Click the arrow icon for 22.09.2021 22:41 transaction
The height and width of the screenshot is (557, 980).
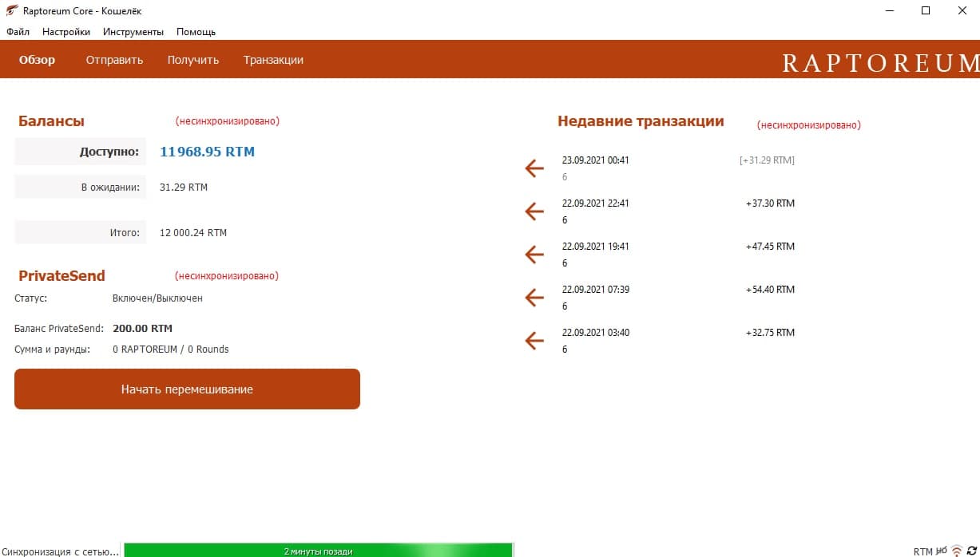534,211
